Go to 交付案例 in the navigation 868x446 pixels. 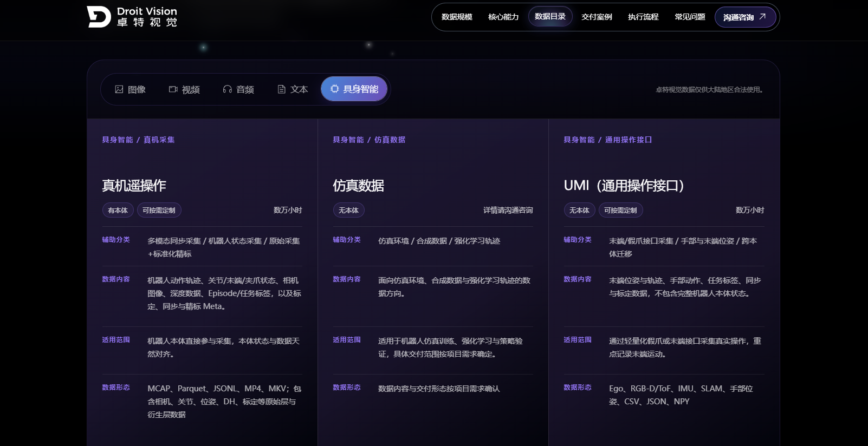click(597, 17)
